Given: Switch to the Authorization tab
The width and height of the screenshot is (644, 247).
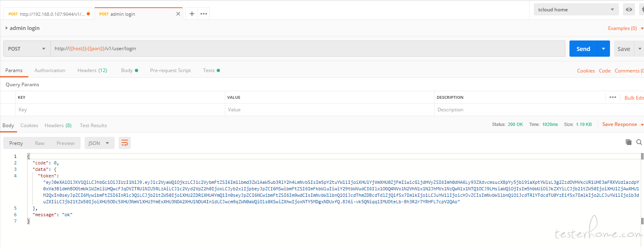Looking at the screenshot, I should [x=50, y=70].
